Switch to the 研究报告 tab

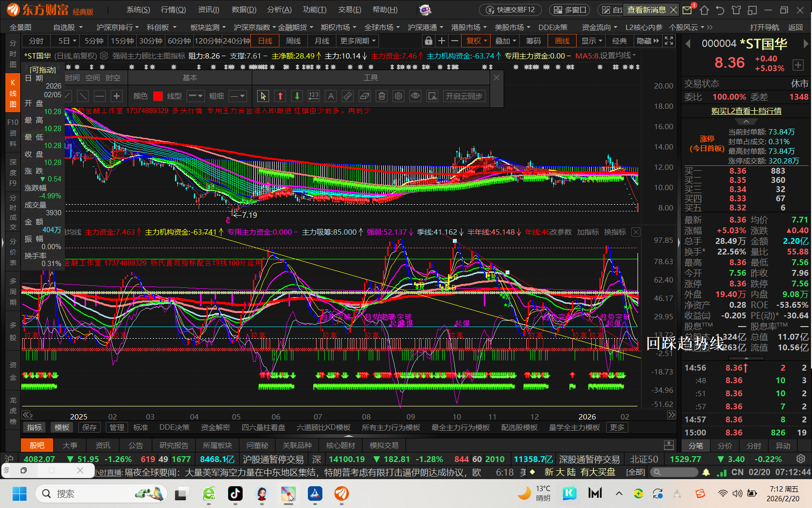pos(174,445)
